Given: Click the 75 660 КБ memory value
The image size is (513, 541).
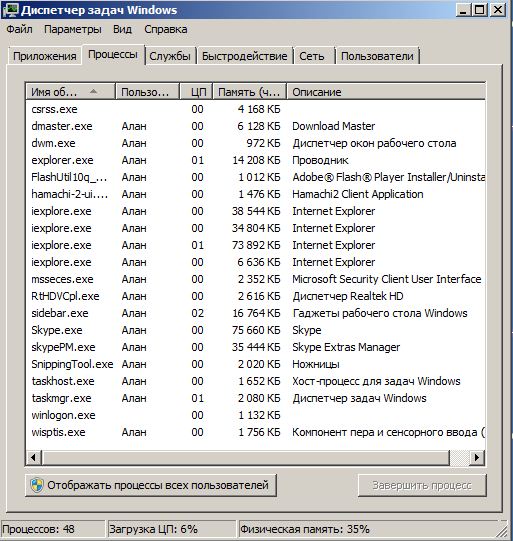Looking at the screenshot, I should (x=256, y=330).
